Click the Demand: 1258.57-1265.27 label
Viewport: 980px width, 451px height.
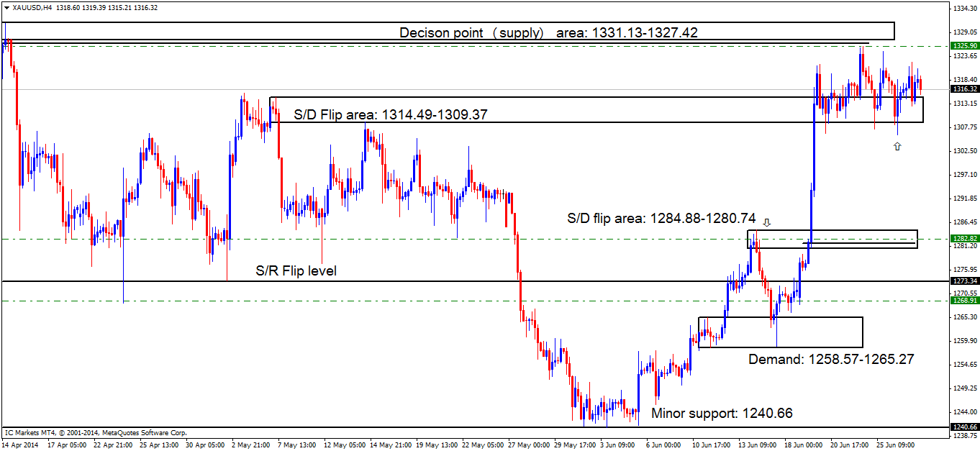pos(831,359)
